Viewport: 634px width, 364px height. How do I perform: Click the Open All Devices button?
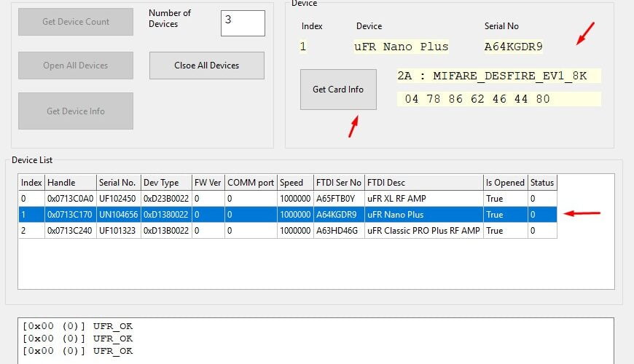[x=76, y=66]
